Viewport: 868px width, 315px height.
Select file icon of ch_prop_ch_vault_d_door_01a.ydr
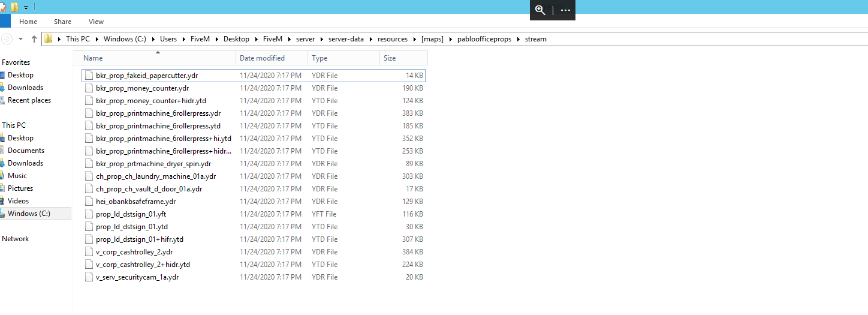(89, 189)
